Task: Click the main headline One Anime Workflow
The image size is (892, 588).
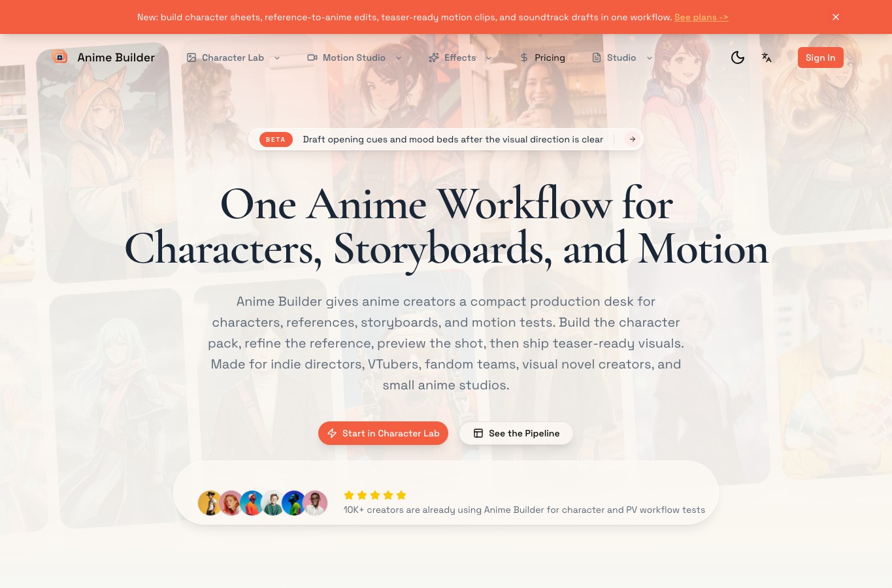Action: click(x=446, y=227)
